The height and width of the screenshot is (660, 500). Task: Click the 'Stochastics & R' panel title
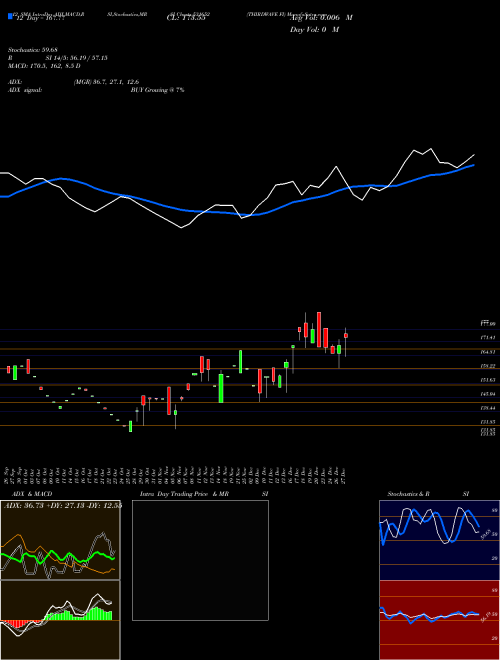click(409, 494)
